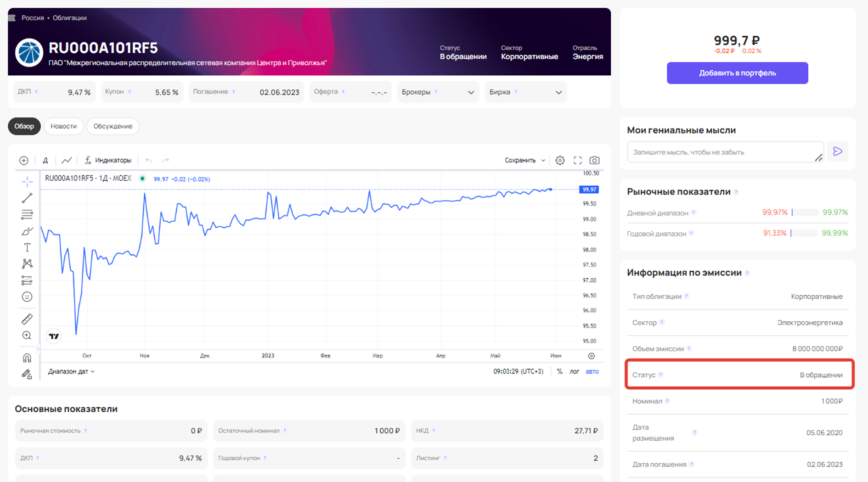The image size is (868, 482).
Task: Click help icon next to Погашение
Action: 234,92
